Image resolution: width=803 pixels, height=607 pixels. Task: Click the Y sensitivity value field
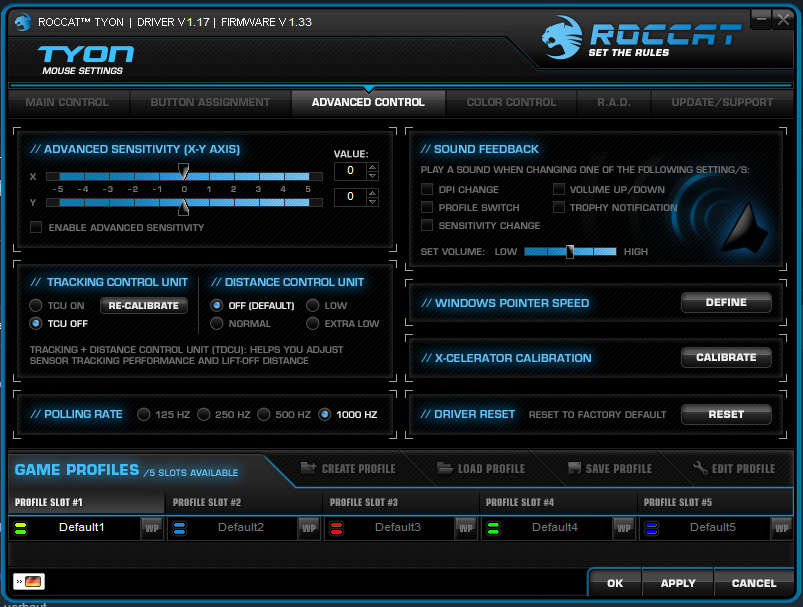point(350,197)
